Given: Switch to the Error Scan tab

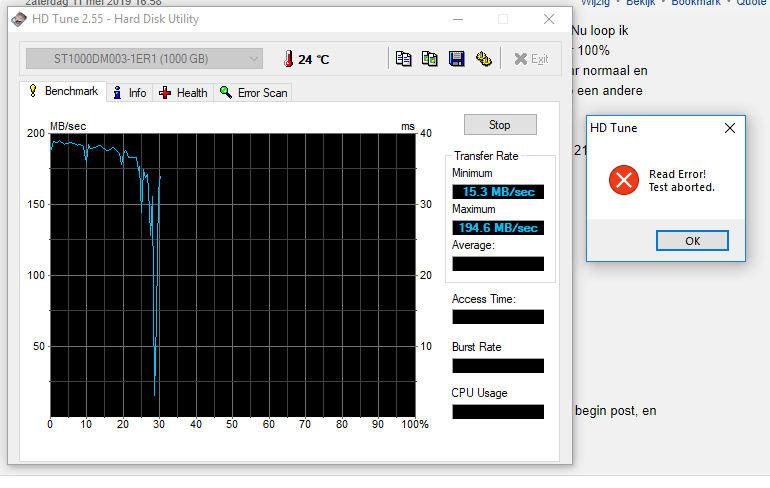Looking at the screenshot, I should click(x=253, y=93).
